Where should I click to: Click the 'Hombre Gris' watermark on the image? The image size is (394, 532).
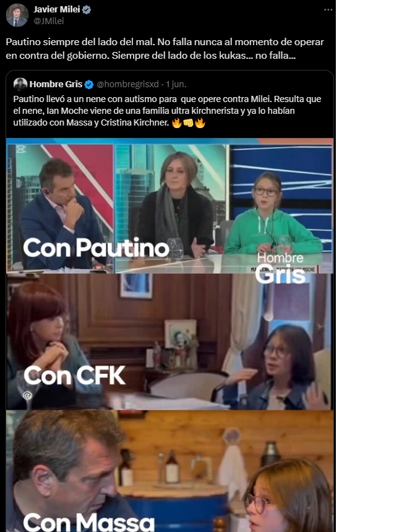point(280,268)
